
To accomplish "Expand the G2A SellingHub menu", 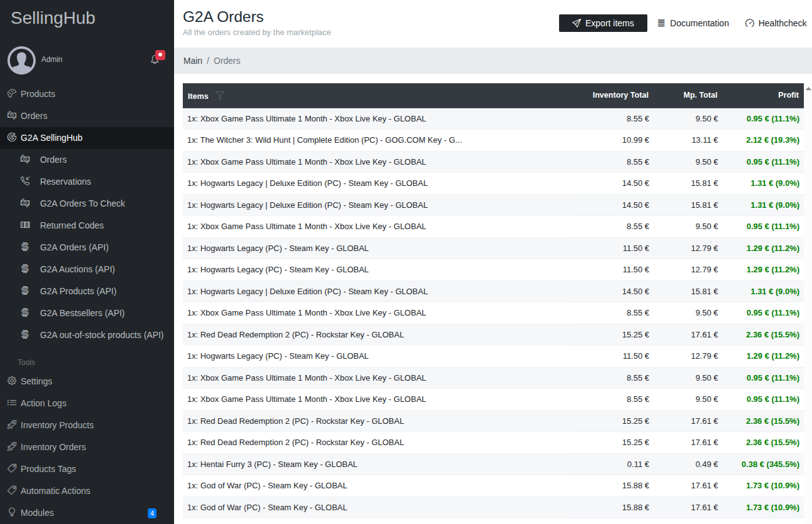I will tap(87, 138).
